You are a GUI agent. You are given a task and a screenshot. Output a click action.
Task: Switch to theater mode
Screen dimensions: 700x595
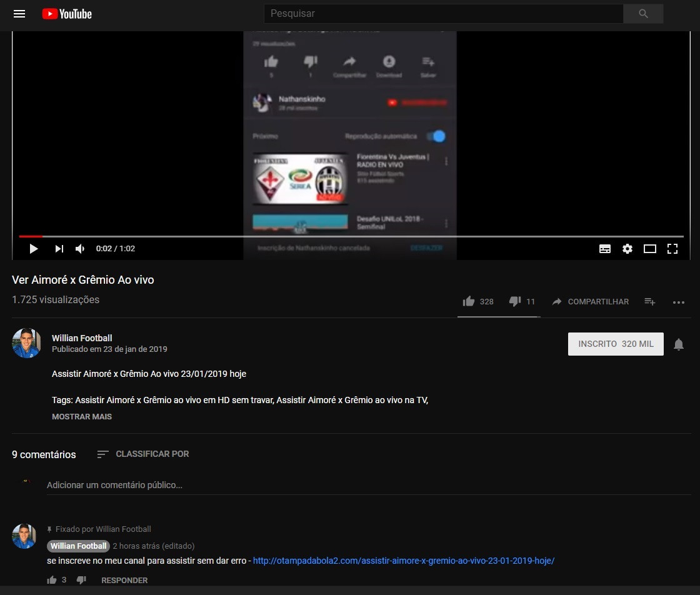pos(650,249)
